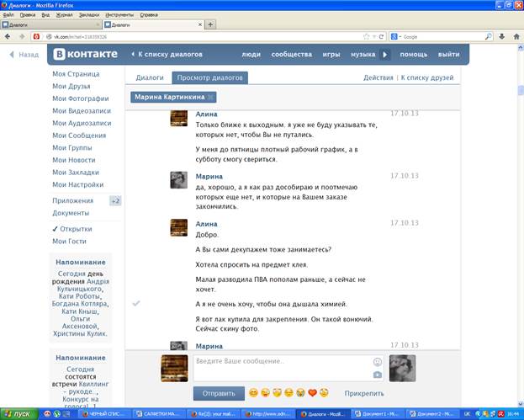Click the Firefox back arrow button
The height and width of the screenshot is (420, 524).
point(8,36)
